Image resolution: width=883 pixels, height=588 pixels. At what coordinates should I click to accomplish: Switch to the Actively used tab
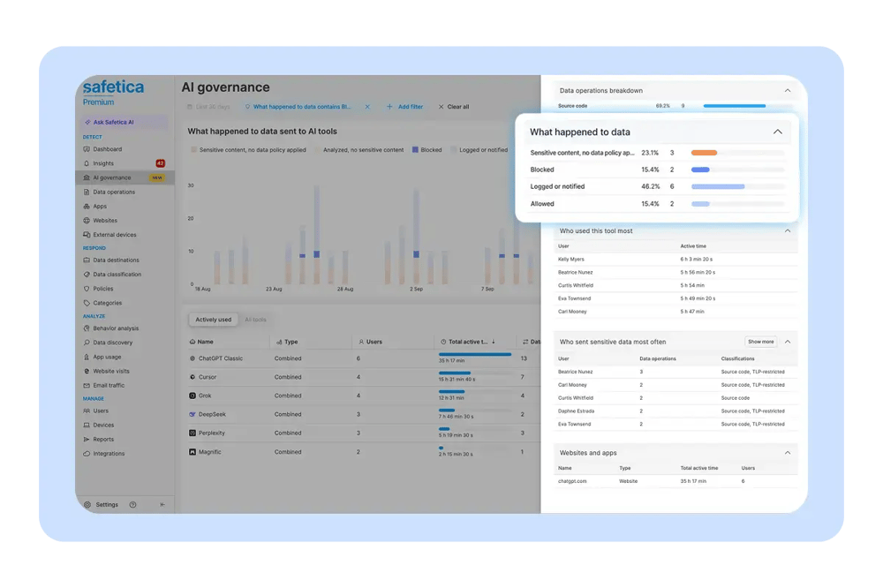(x=213, y=320)
